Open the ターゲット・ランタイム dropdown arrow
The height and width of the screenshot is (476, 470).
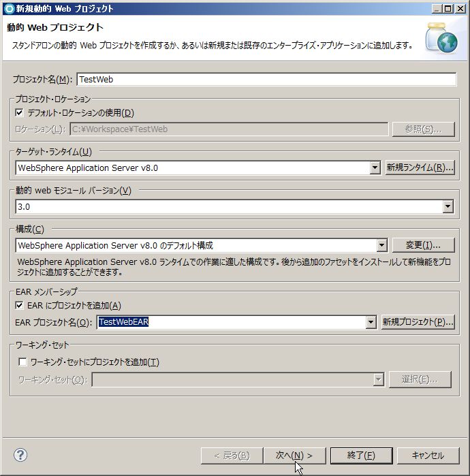375,168
